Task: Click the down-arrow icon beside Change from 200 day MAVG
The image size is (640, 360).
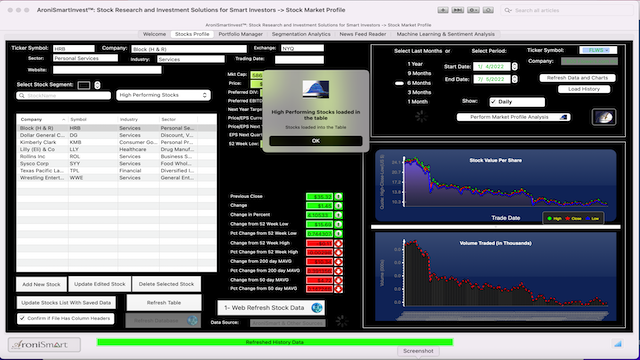Action: [x=338, y=262]
